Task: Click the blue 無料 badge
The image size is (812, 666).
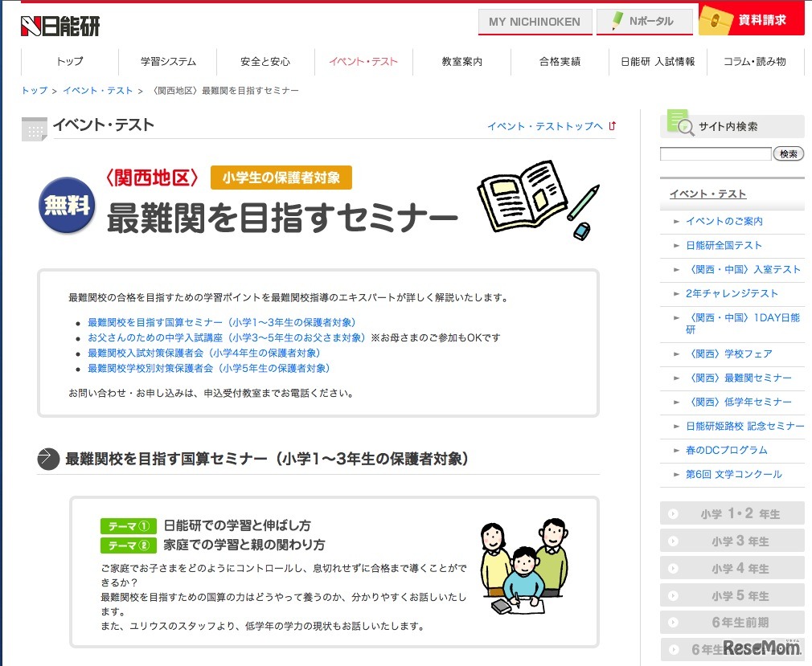Action: tap(66, 205)
